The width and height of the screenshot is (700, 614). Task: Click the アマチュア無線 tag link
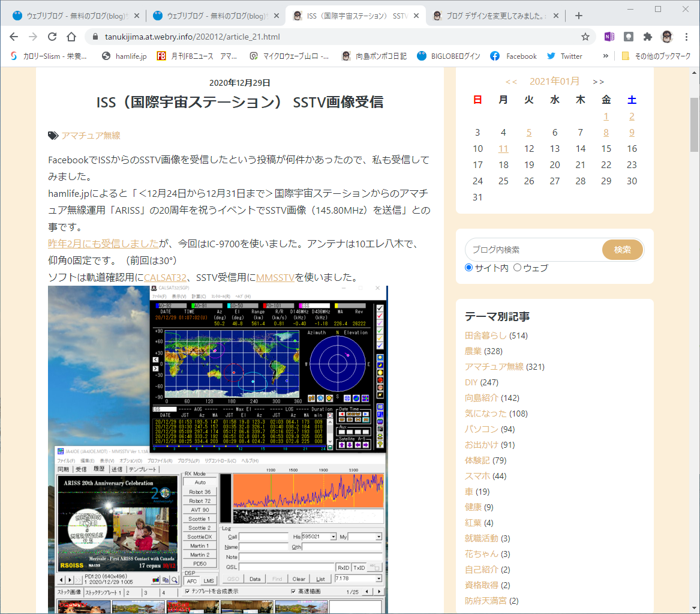coord(91,135)
